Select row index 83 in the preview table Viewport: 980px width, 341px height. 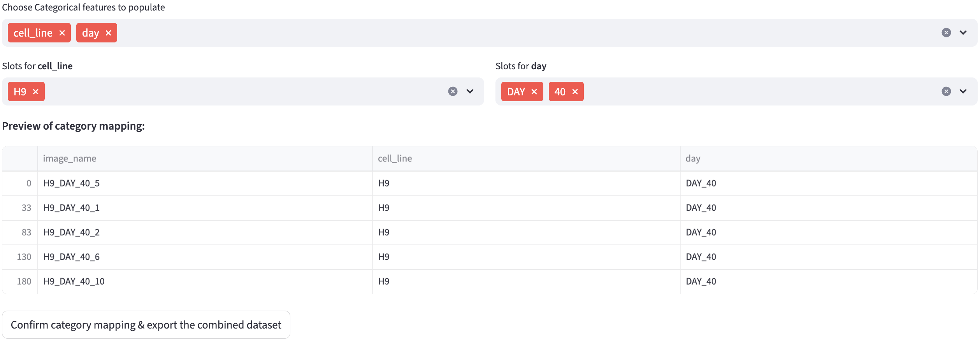[x=26, y=232]
